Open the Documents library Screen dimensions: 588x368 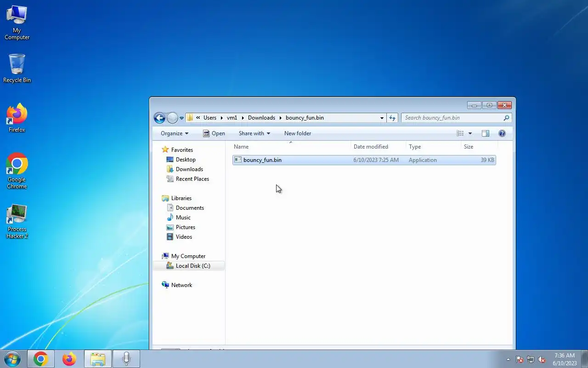point(190,208)
